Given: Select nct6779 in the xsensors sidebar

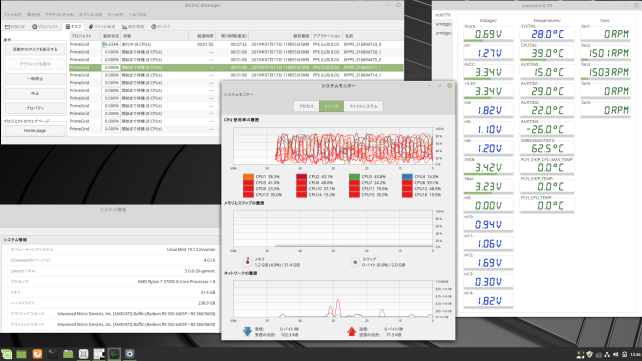Looking at the screenshot, I should coord(443,15).
